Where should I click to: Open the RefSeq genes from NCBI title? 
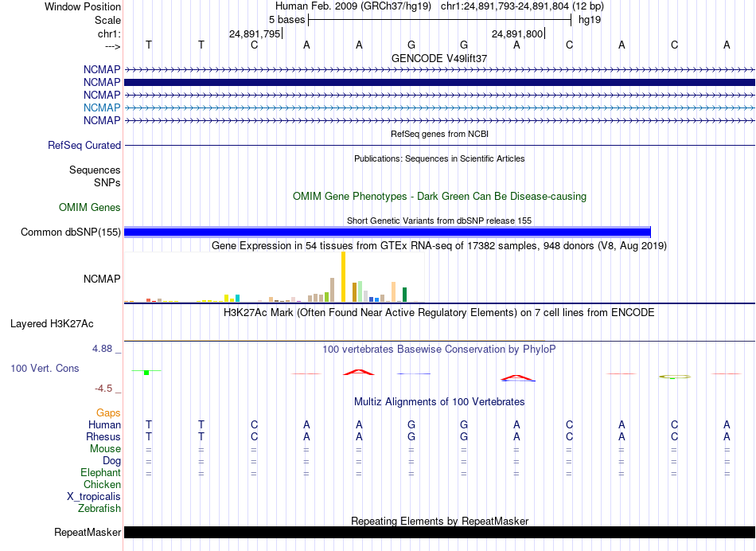click(x=439, y=134)
